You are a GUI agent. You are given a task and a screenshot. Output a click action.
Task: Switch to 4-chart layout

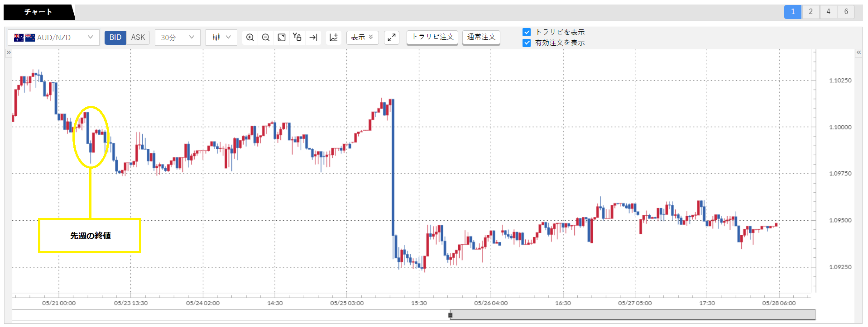(x=828, y=12)
